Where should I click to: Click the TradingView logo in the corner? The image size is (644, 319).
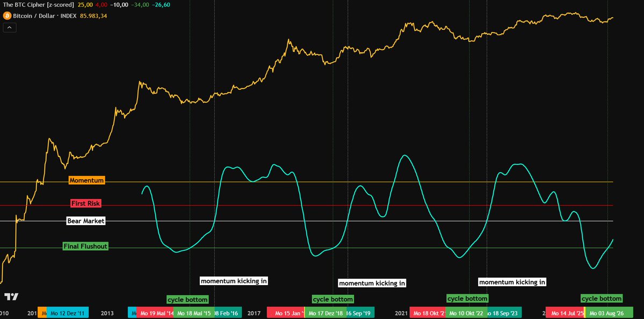coord(11,297)
